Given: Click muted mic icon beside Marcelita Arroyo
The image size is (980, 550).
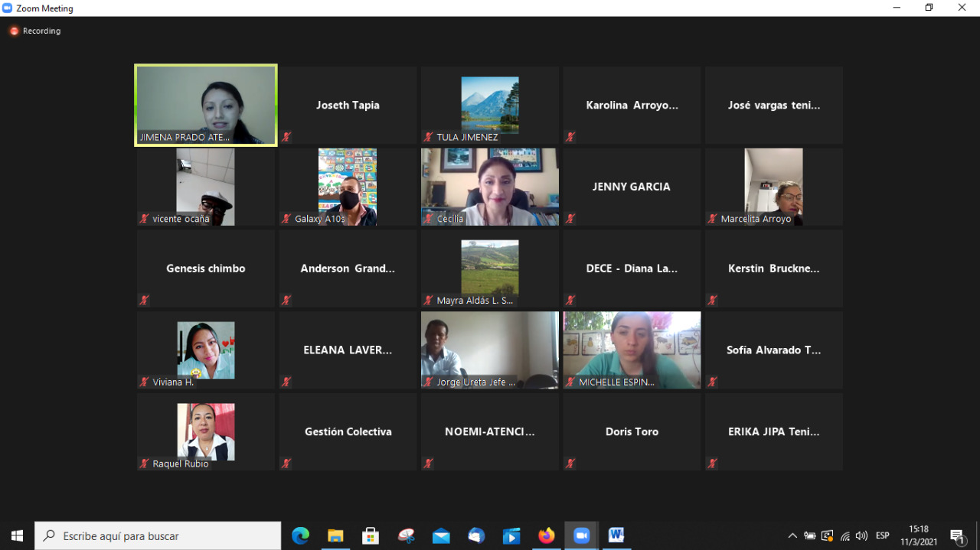Looking at the screenshot, I should pyautogui.click(x=713, y=219).
